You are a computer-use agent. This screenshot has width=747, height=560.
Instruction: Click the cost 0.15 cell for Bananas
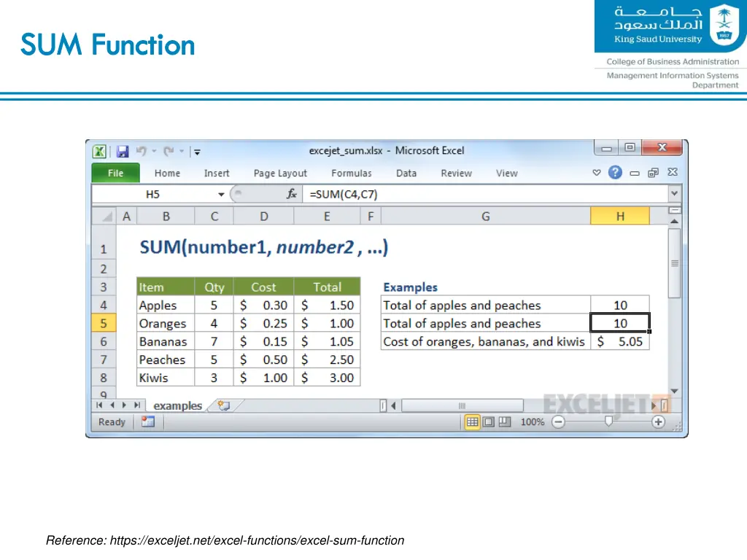tap(263, 341)
